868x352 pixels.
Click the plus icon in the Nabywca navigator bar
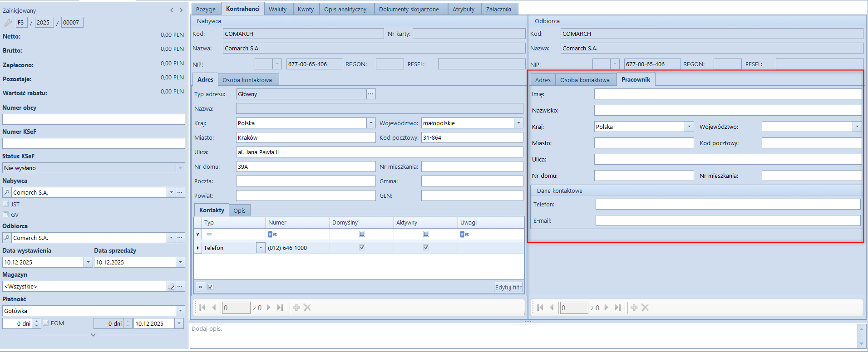pos(296,308)
